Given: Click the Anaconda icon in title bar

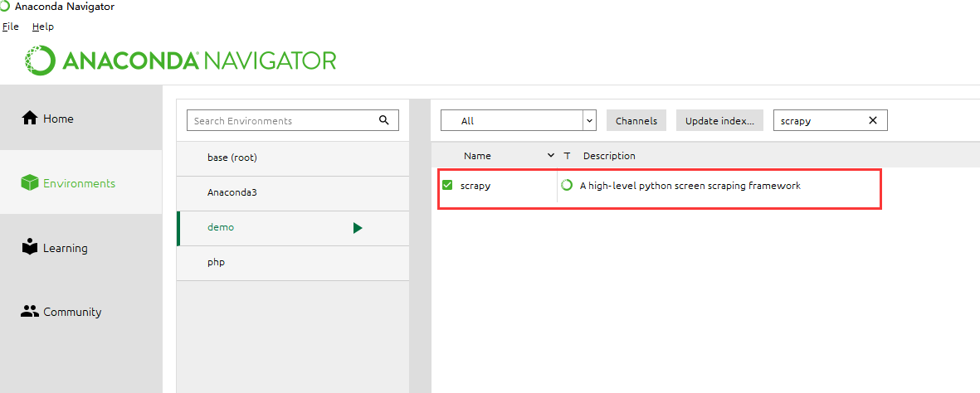Looking at the screenshot, I should pyautogui.click(x=5, y=7).
